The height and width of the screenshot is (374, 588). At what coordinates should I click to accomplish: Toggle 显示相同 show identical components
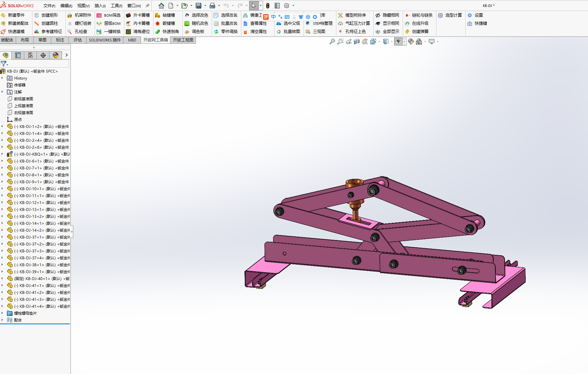tap(387, 23)
